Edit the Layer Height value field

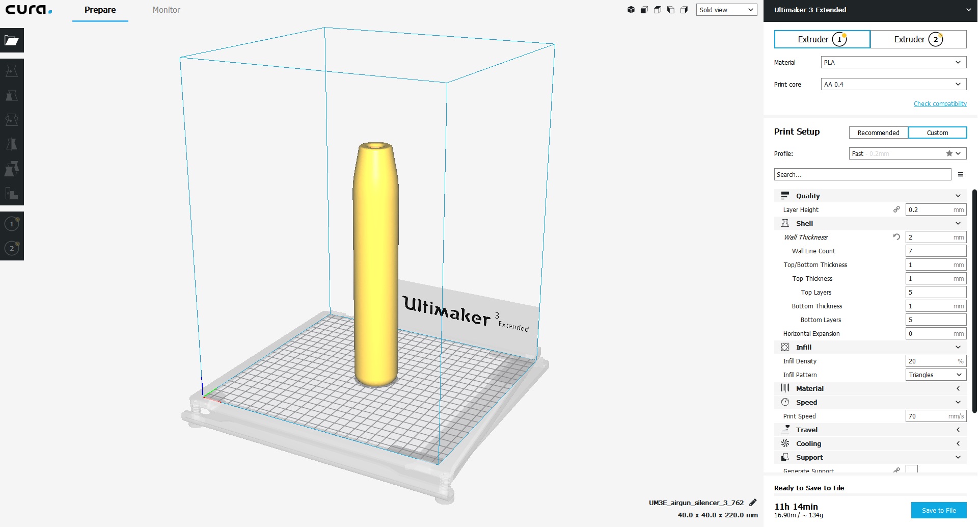[x=936, y=209]
